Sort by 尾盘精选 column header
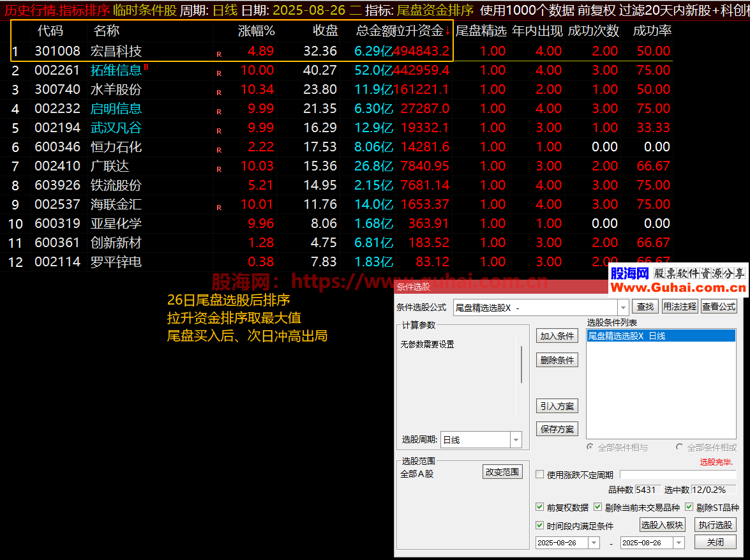The width and height of the screenshot is (750, 560). point(481,31)
